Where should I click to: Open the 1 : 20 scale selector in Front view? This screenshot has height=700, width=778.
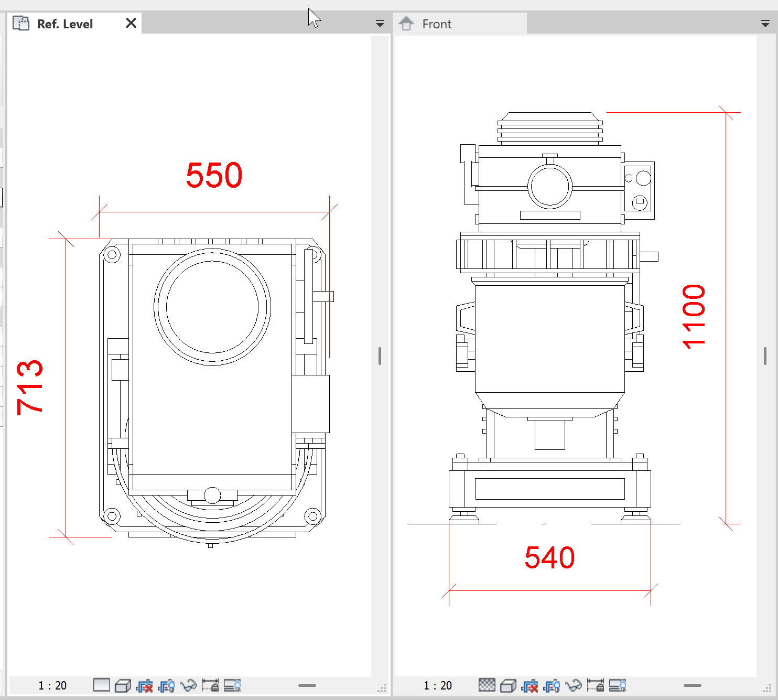click(x=438, y=685)
